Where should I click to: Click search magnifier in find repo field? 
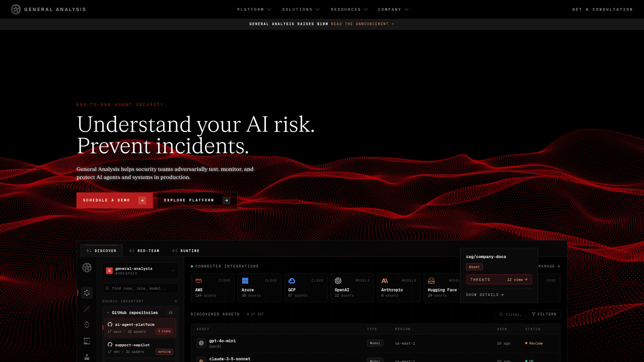(107, 288)
